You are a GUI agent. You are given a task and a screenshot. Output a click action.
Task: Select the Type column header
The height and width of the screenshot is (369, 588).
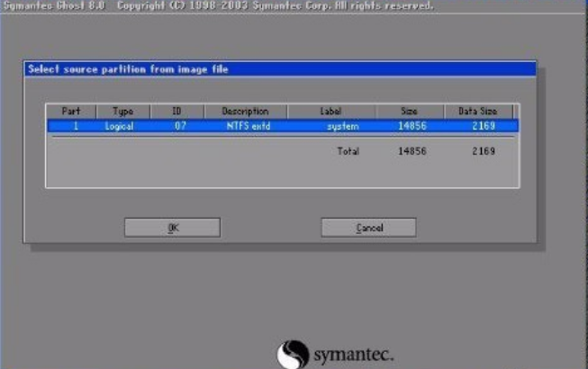tap(122, 112)
